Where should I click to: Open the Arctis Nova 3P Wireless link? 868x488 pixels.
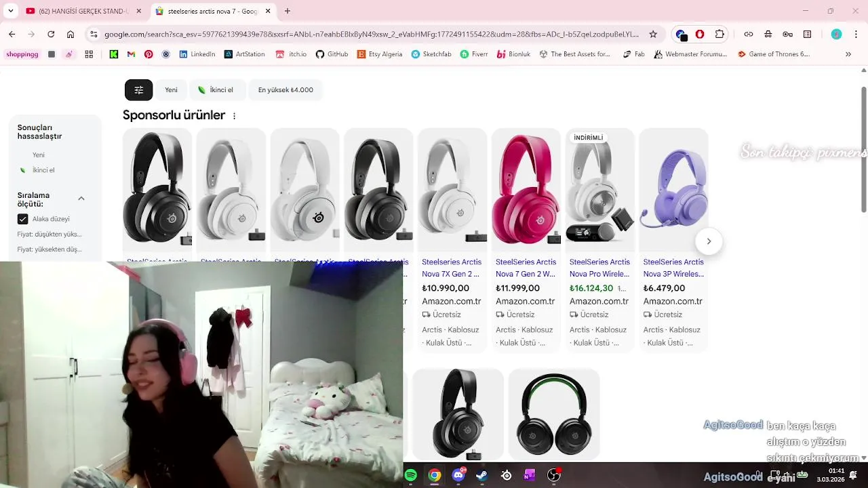[673, 268]
